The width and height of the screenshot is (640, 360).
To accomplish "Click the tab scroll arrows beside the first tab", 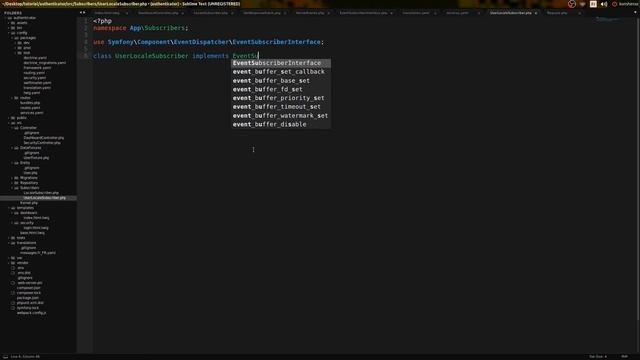I will 82,13.
